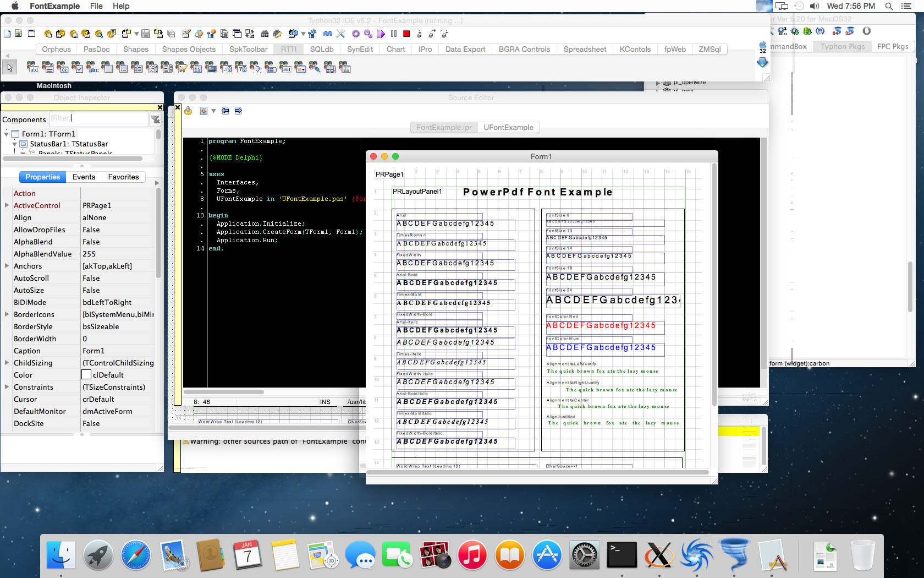This screenshot has width=924, height=578.
Task: Click the Spotlight search icon in menu bar
Action: 889,6
